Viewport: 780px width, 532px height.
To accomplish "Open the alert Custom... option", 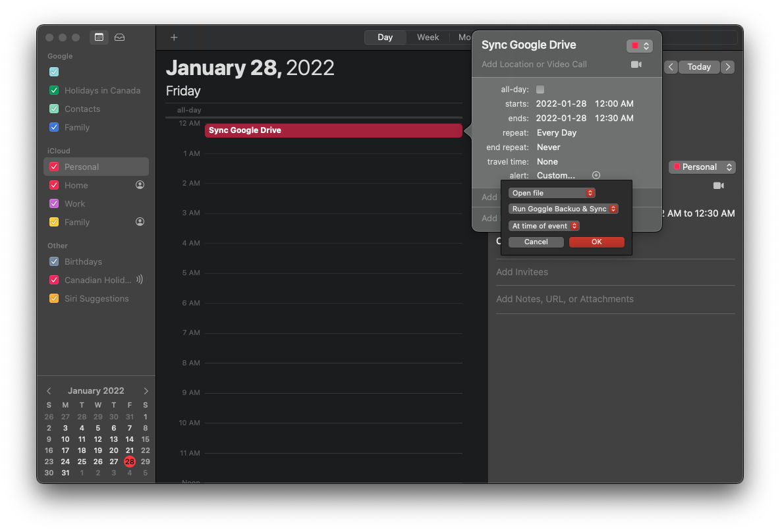I will tap(555, 176).
